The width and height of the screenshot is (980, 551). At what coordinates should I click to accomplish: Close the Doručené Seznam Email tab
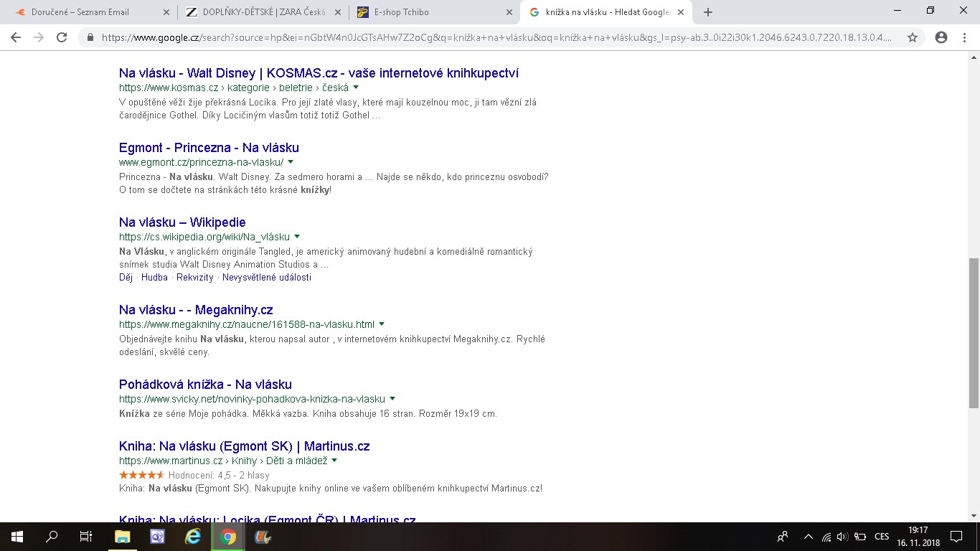pyautogui.click(x=167, y=12)
